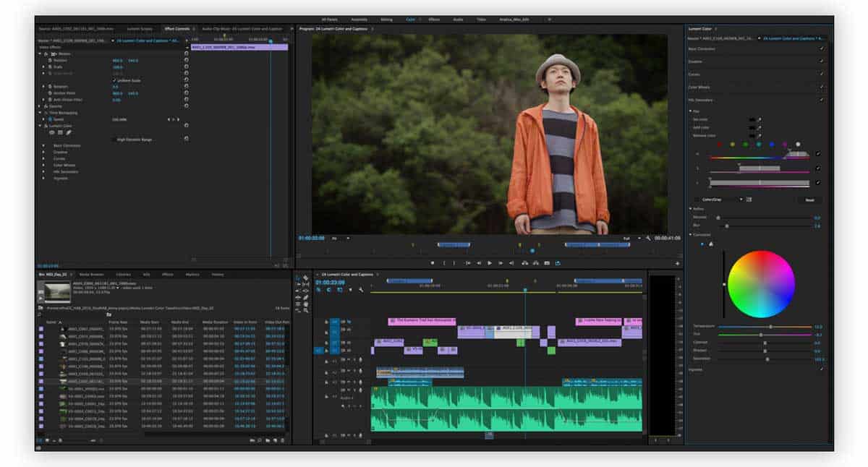The image size is (868, 467).
Task: Collapse the Correction section in HSL Secondary
Action: (x=690, y=235)
